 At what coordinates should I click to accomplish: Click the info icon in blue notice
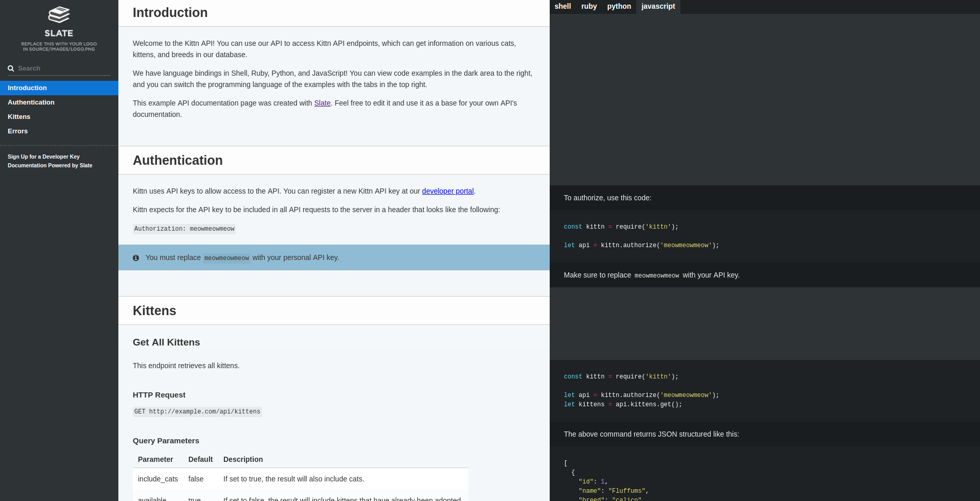pyautogui.click(x=136, y=258)
